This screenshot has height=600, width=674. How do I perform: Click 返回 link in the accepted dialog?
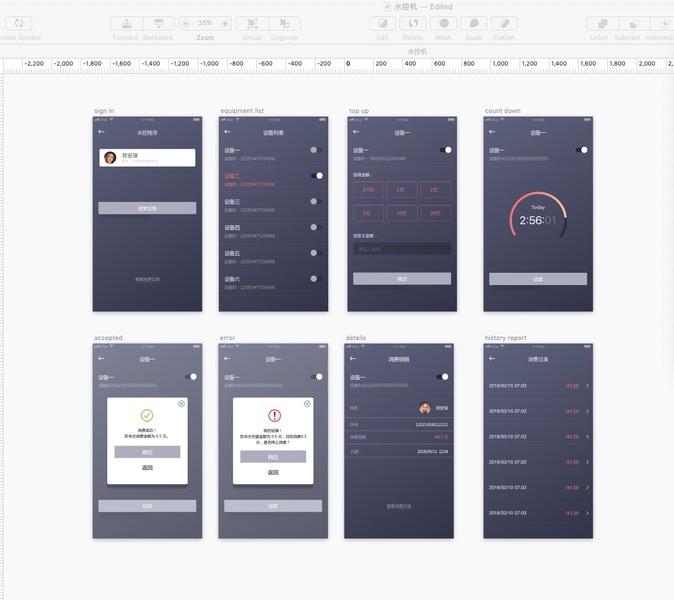click(147, 468)
